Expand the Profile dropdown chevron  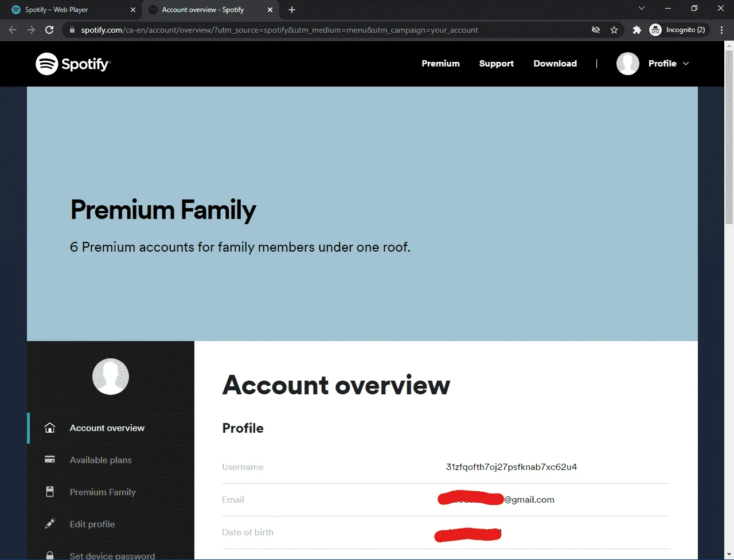(686, 64)
